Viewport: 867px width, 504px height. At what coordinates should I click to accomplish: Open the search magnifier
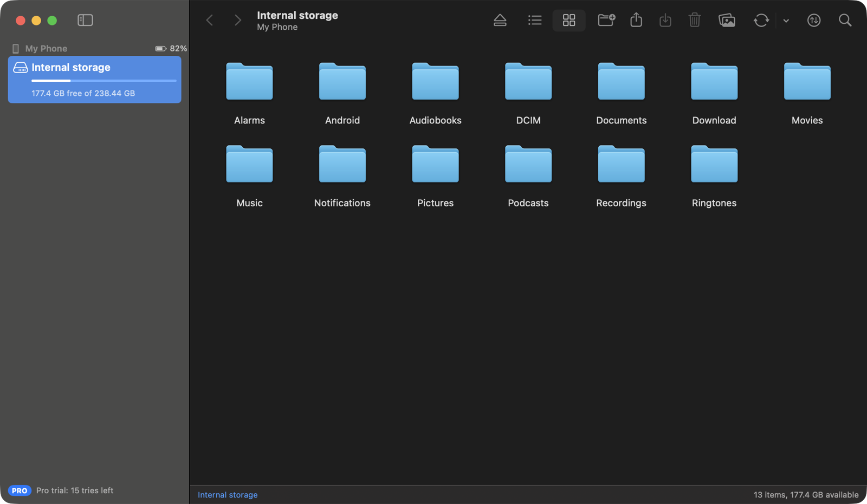(845, 21)
